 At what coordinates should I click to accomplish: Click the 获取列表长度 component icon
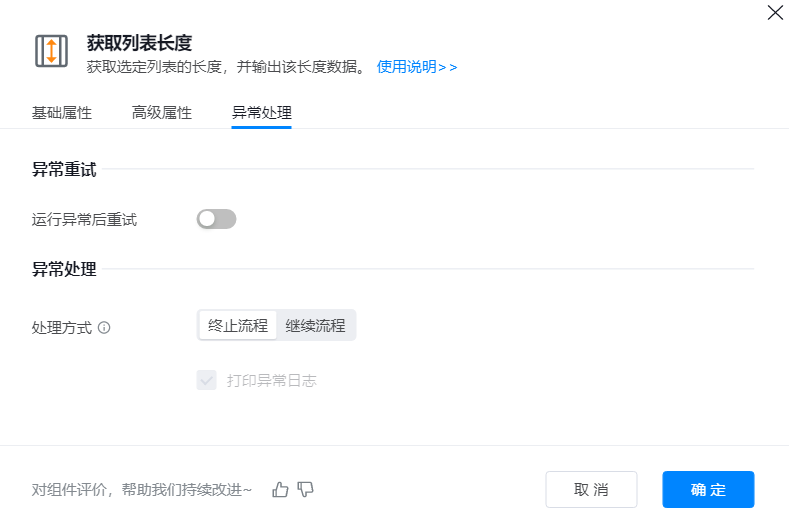coord(51,51)
